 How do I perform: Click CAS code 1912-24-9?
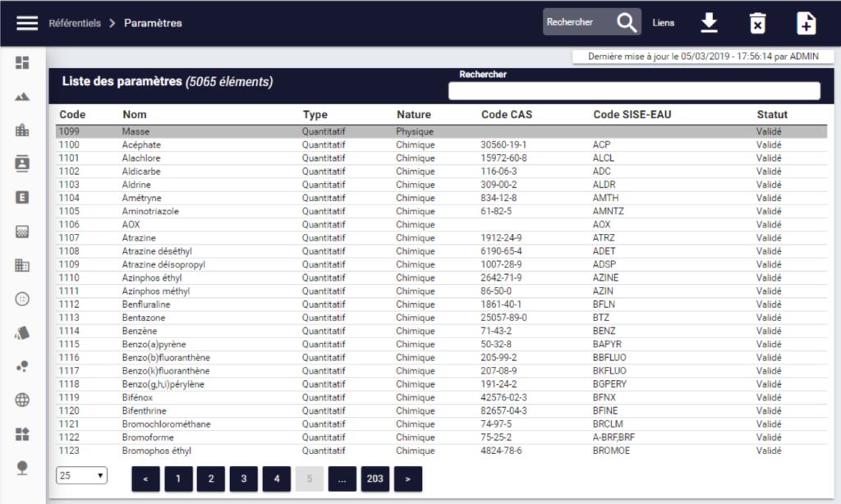(x=502, y=237)
